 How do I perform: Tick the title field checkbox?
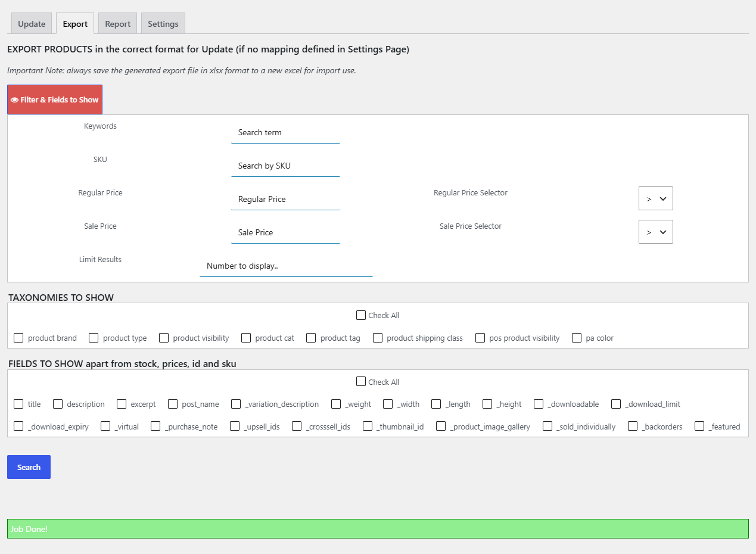tap(18, 404)
